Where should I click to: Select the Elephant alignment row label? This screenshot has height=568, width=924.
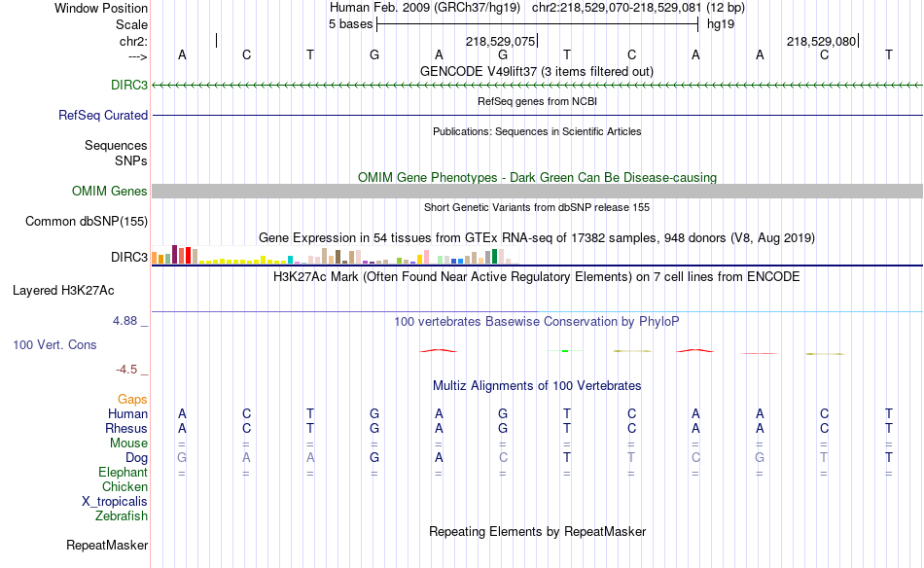point(123,472)
